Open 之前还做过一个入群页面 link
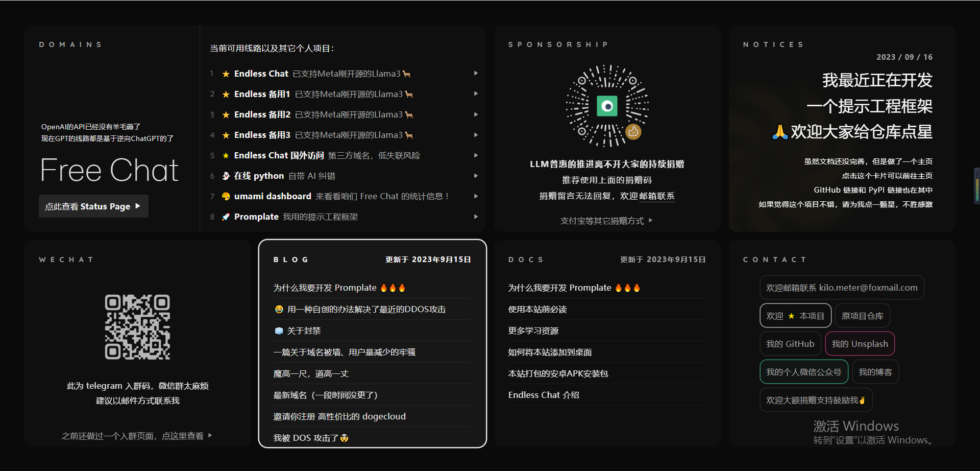Screen dimensions: 980x471 137,436
